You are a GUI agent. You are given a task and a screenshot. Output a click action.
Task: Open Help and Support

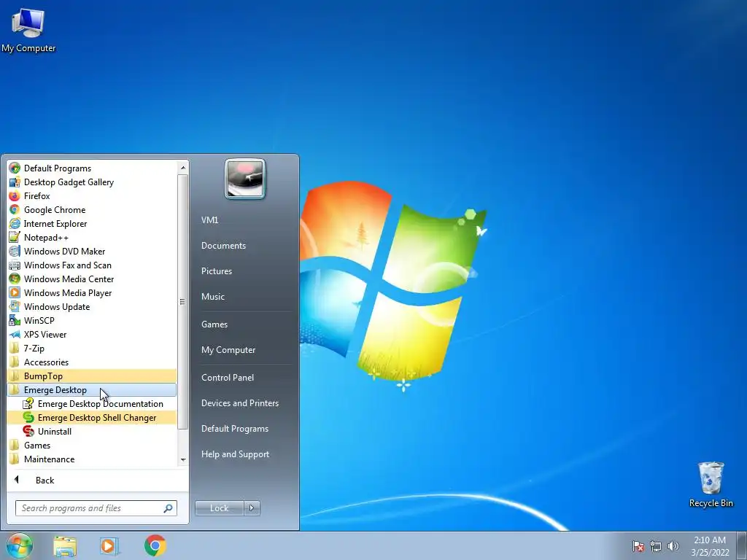[x=236, y=454]
